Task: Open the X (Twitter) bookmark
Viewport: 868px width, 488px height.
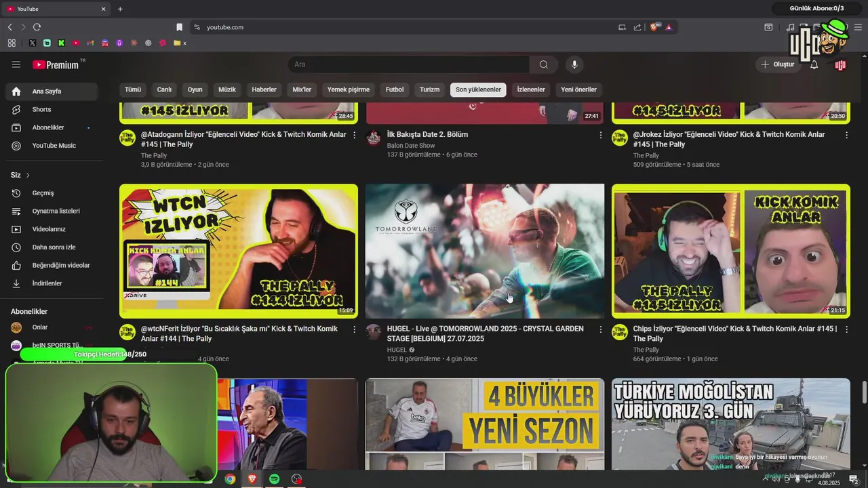Action: click(x=32, y=43)
